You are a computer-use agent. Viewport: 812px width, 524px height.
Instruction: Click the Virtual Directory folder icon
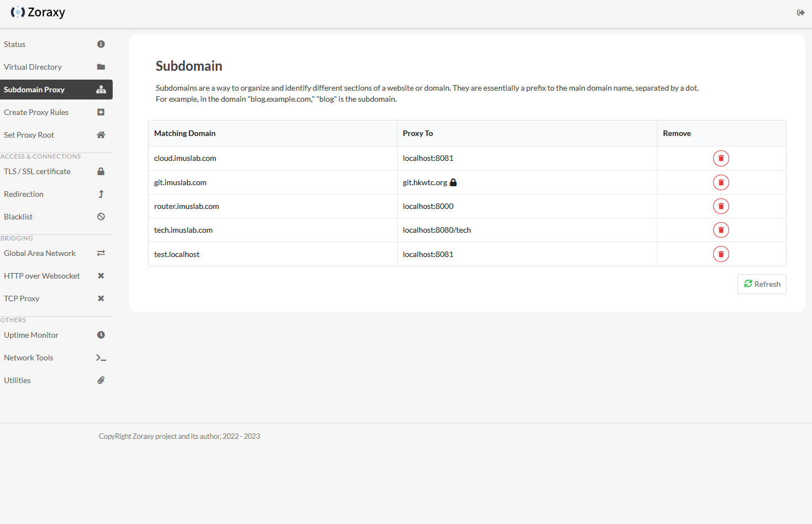pyautogui.click(x=101, y=67)
